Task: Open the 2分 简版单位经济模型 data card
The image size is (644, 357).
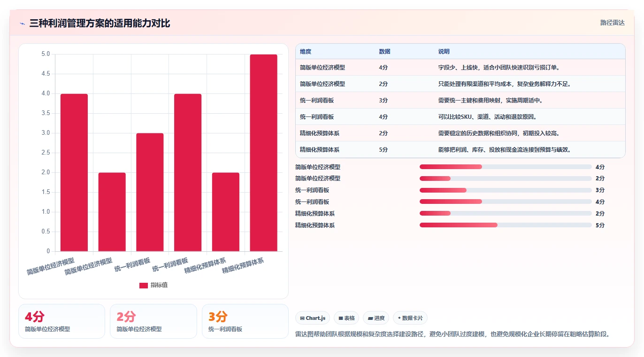Action: tap(153, 321)
